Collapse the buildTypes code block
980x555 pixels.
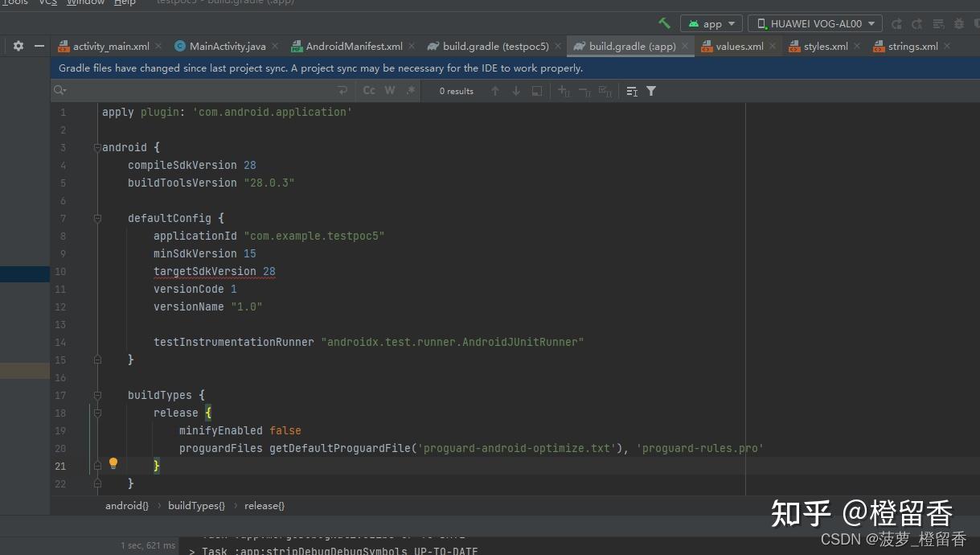pyautogui.click(x=97, y=395)
